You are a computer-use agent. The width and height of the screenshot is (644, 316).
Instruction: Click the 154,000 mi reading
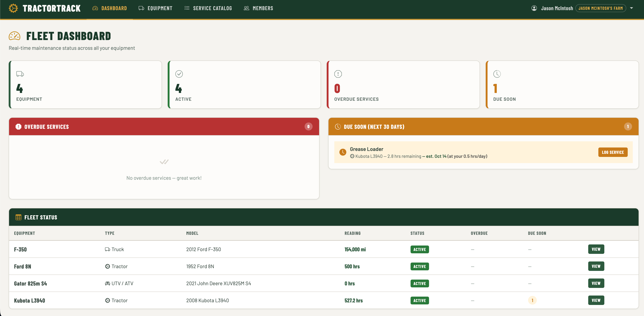(x=355, y=250)
